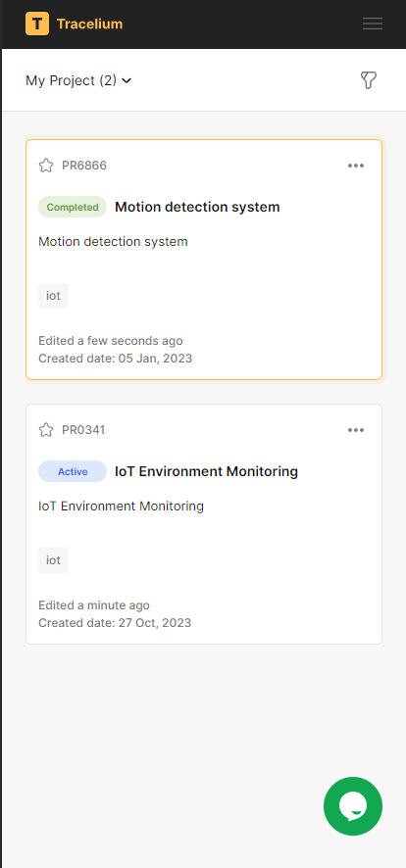Open the green chat support bubble
Viewport: 406px width, 868px height.
point(353,806)
